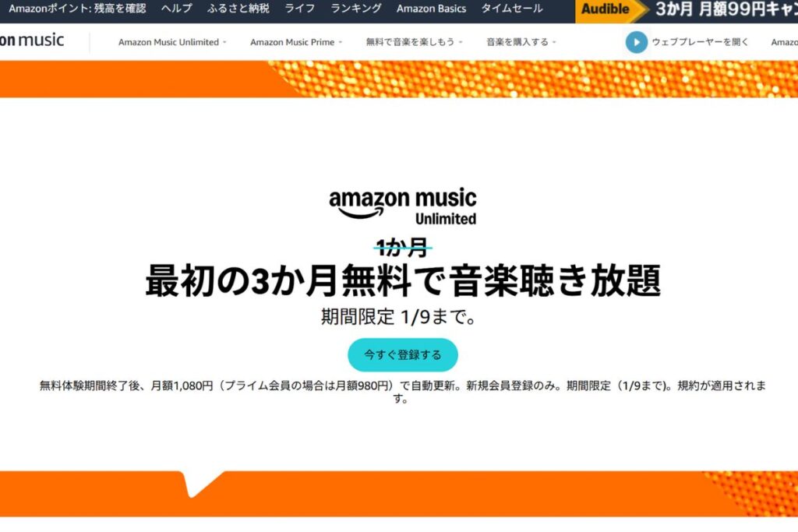Click the amazon music logo at left

tap(32, 41)
